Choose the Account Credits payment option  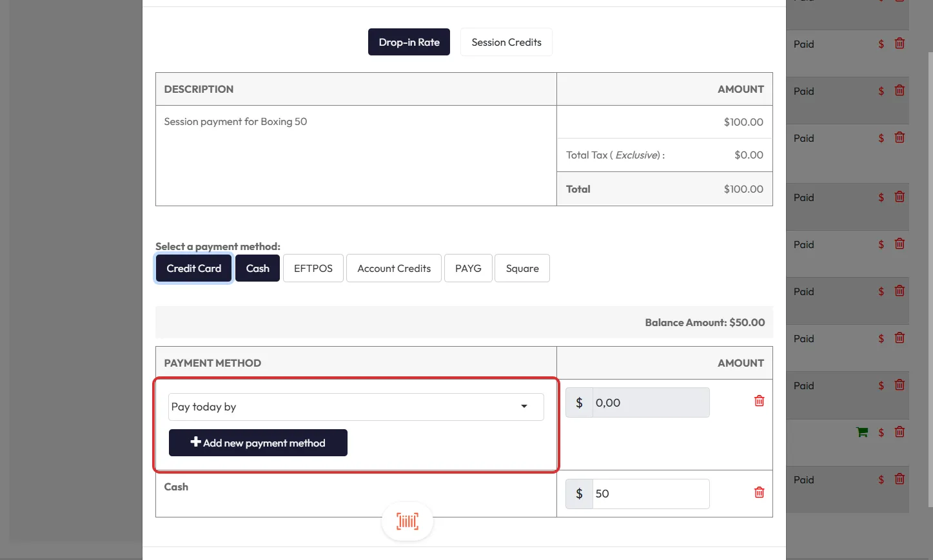pos(393,268)
